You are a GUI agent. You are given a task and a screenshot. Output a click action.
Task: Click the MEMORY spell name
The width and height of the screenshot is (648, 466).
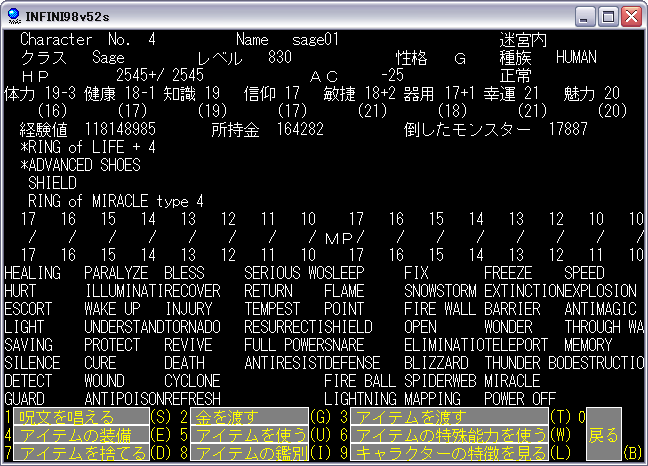(x=588, y=345)
